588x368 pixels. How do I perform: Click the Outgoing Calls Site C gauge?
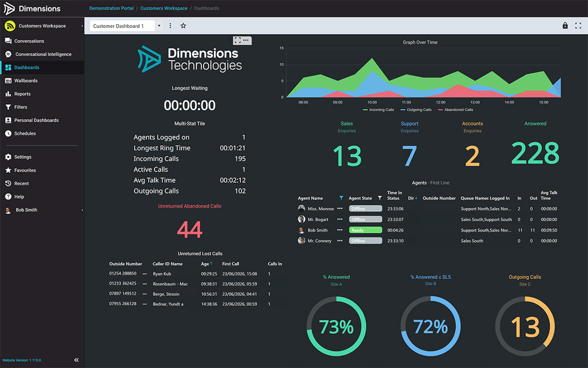click(524, 326)
